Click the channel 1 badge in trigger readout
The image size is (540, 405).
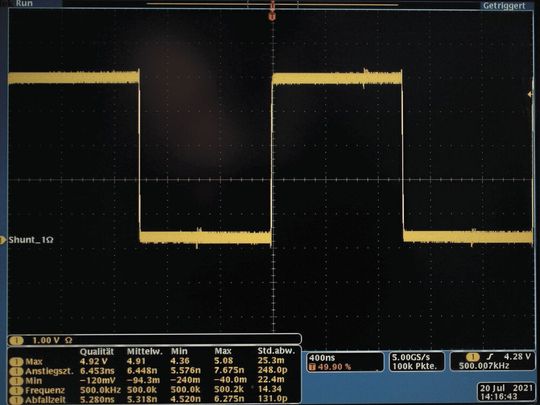coord(473,357)
